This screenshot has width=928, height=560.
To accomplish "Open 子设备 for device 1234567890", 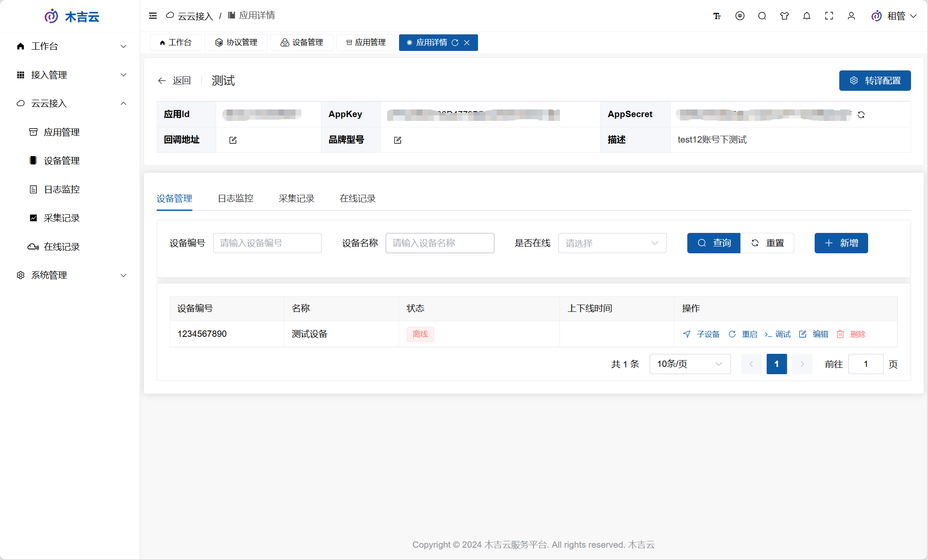I will coord(701,334).
